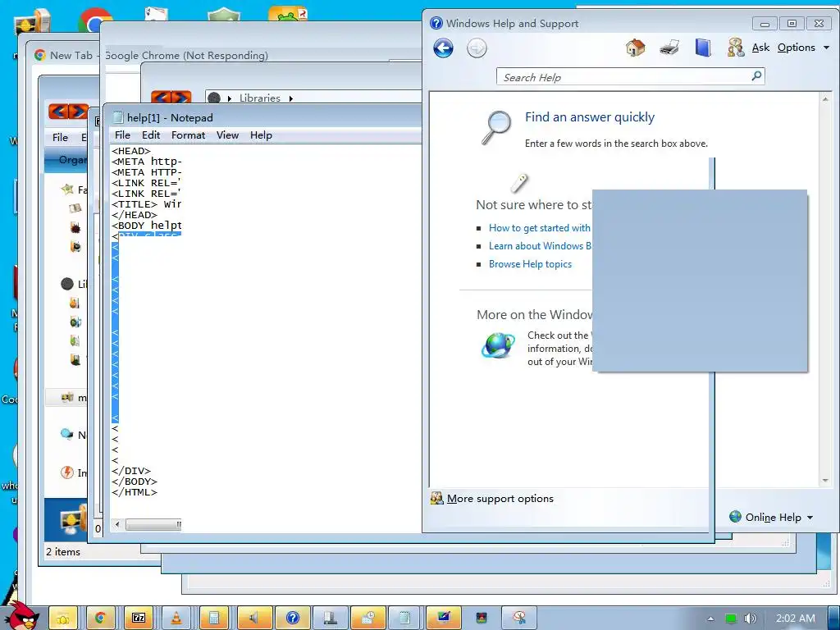
Task: Click the computer tower taskbar button
Action: pos(330,619)
